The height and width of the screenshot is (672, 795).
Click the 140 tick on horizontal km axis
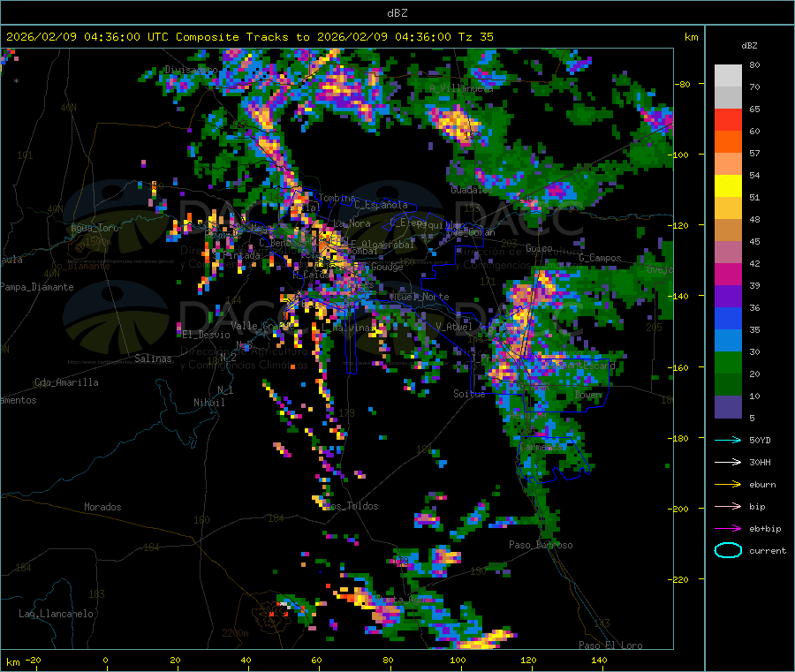tap(599, 660)
